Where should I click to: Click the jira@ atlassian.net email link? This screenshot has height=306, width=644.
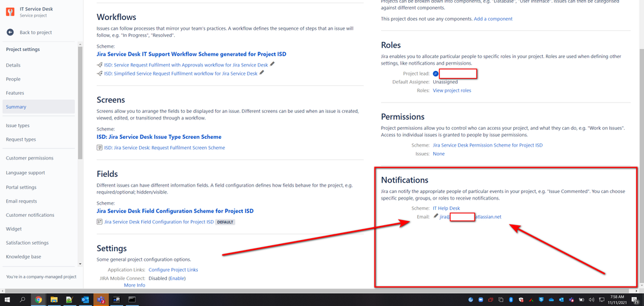pos(471,217)
